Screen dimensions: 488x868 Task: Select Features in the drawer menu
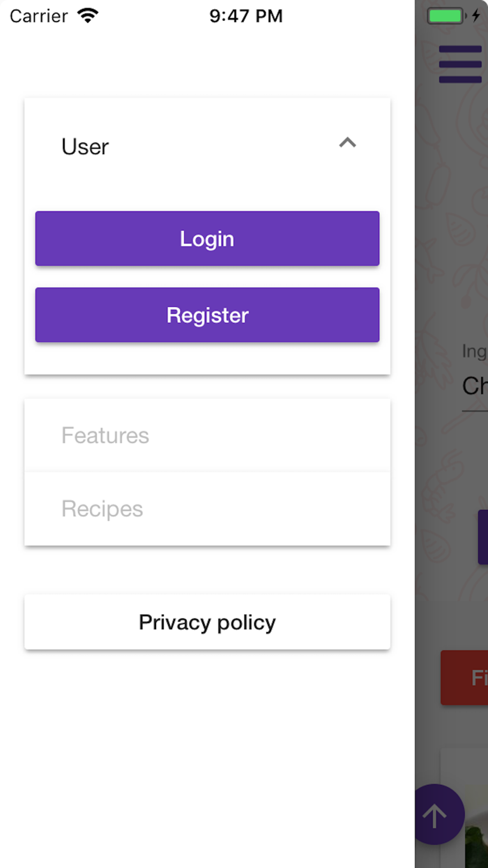(x=105, y=435)
